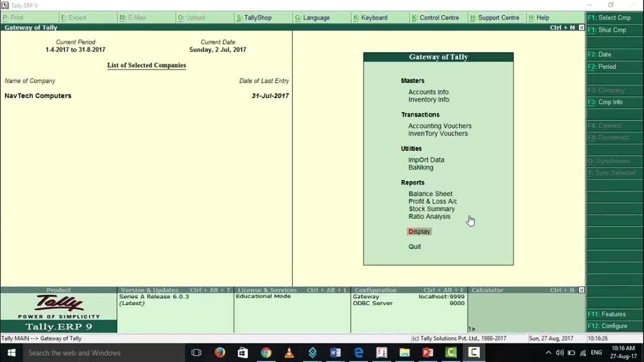Open the Balance Sheet report

(430, 194)
